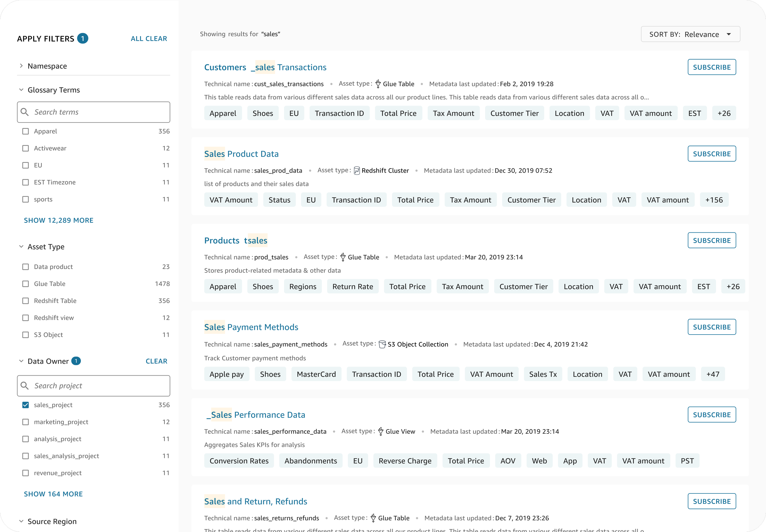
Task: Collapse the Asset Type filter section
Action: point(21,247)
